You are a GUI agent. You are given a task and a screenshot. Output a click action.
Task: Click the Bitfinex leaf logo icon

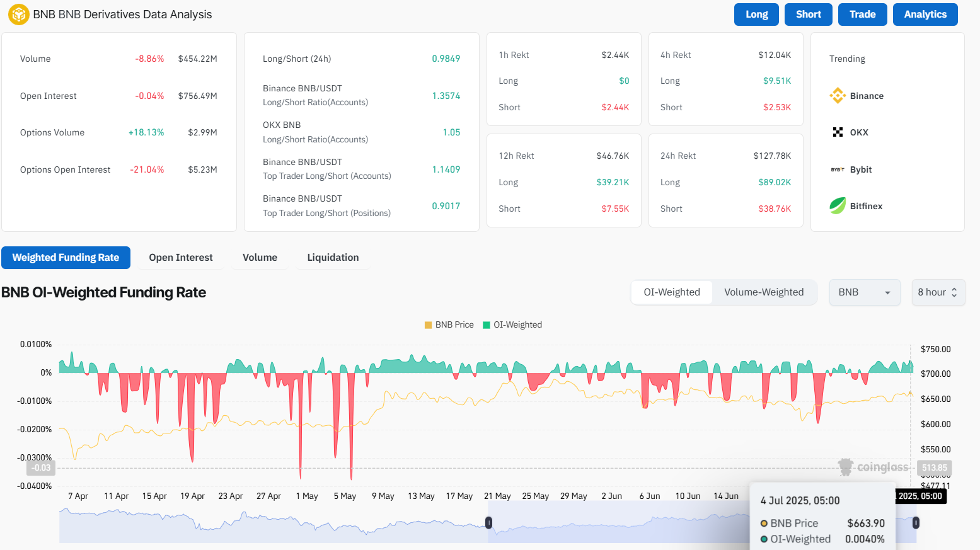(x=838, y=206)
